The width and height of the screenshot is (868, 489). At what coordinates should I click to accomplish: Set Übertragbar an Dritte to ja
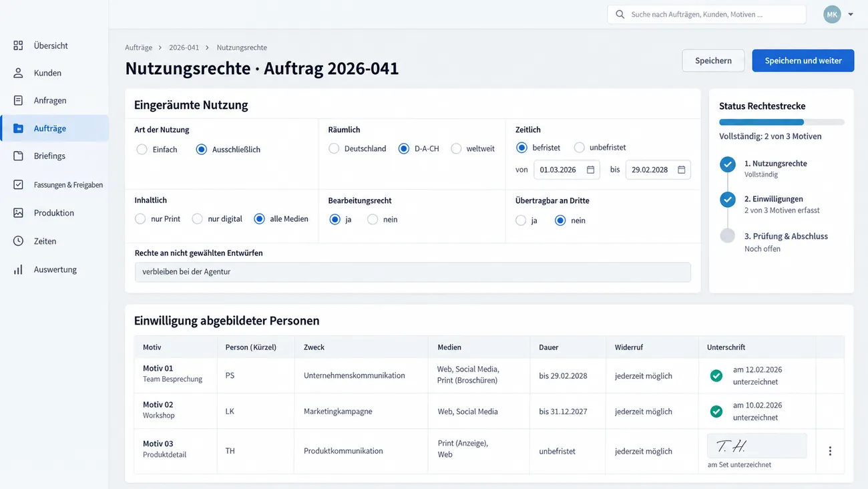521,220
